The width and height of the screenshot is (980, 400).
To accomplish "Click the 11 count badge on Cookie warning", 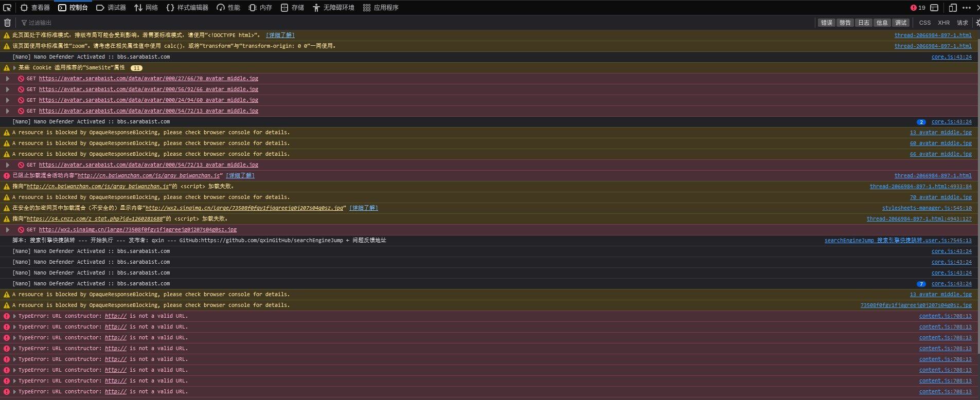I will point(136,68).
